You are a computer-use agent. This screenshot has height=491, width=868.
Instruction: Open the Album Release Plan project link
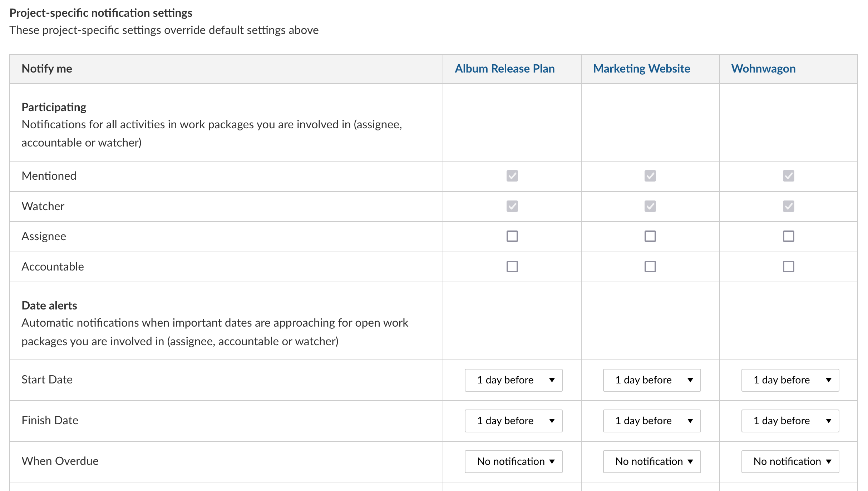click(504, 69)
